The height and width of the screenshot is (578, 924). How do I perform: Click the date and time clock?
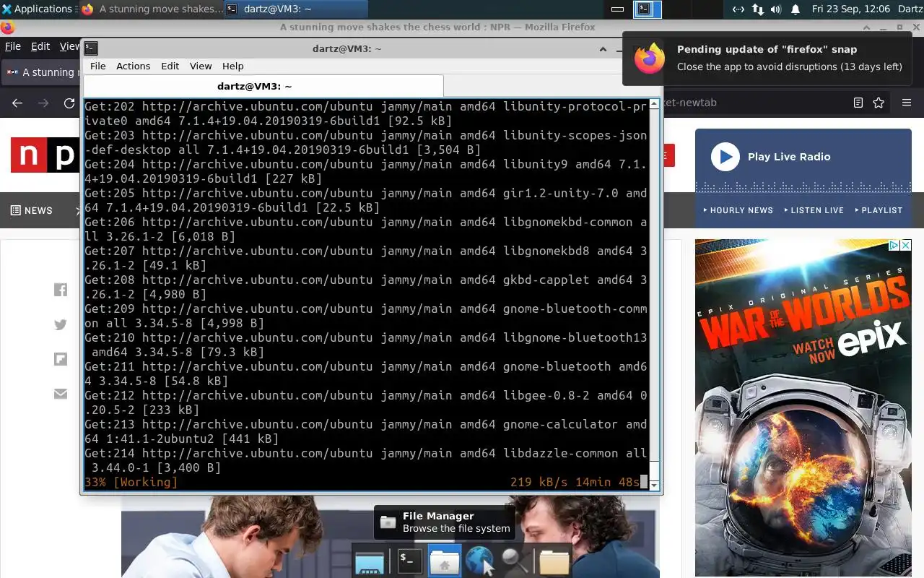pyautogui.click(x=851, y=9)
